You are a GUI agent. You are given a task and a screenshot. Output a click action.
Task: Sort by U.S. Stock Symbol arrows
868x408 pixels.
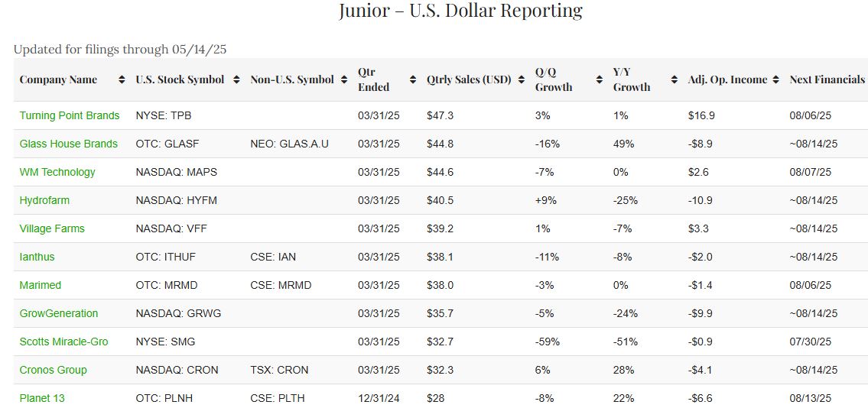pos(236,79)
